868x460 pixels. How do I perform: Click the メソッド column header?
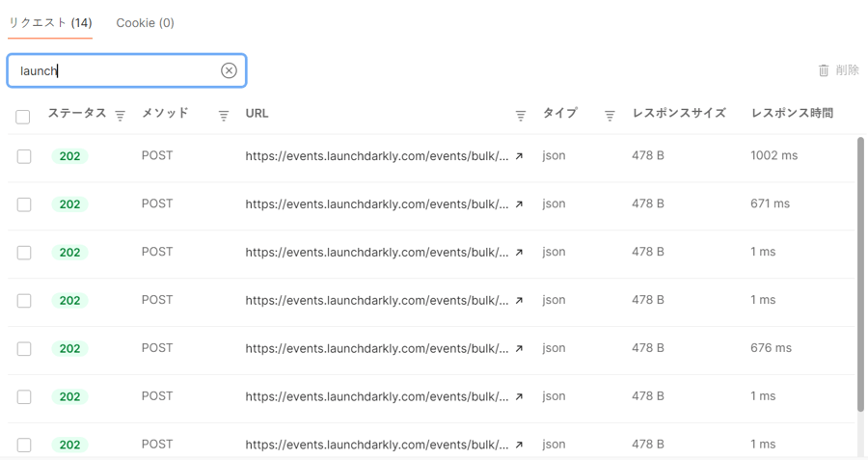[x=165, y=113]
